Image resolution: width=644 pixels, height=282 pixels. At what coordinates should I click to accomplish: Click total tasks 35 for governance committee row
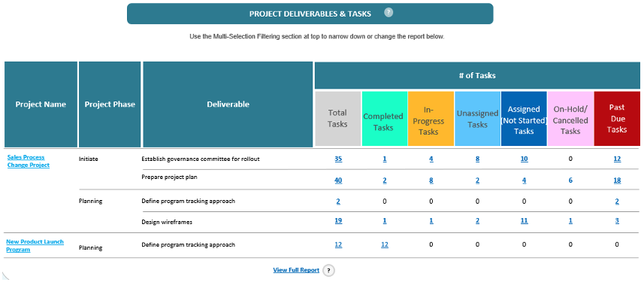(338, 159)
